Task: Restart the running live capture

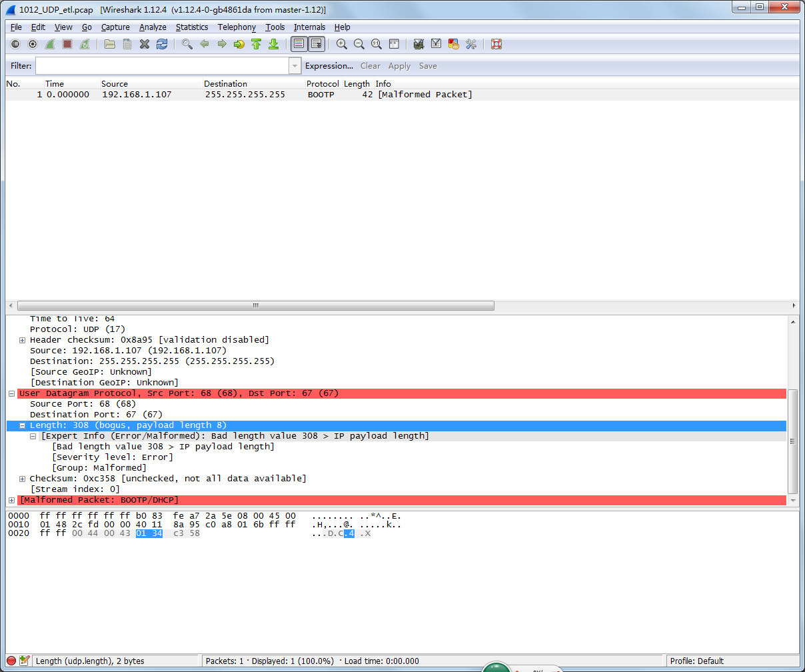Action: 85,44
